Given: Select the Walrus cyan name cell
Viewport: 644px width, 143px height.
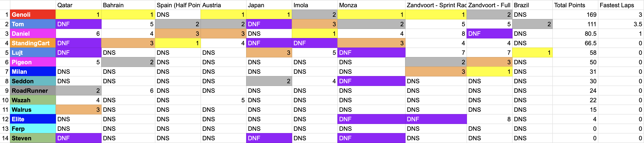Looking at the screenshot, I should pyautogui.click(x=33, y=110).
